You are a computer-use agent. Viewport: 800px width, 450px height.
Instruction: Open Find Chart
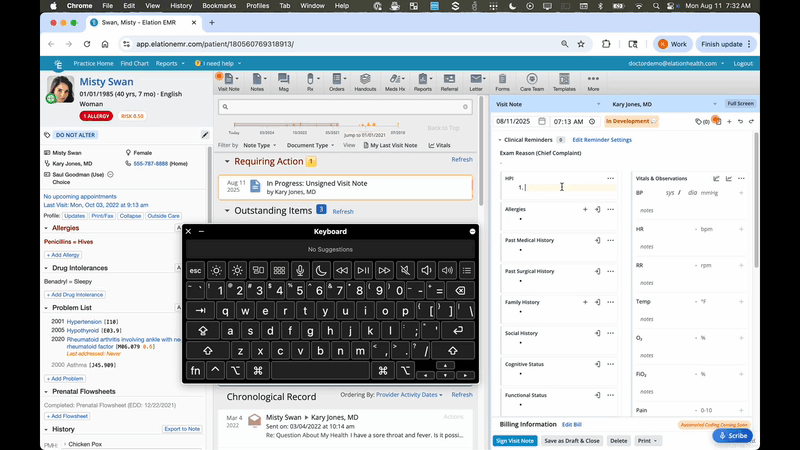pyautogui.click(x=135, y=64)
